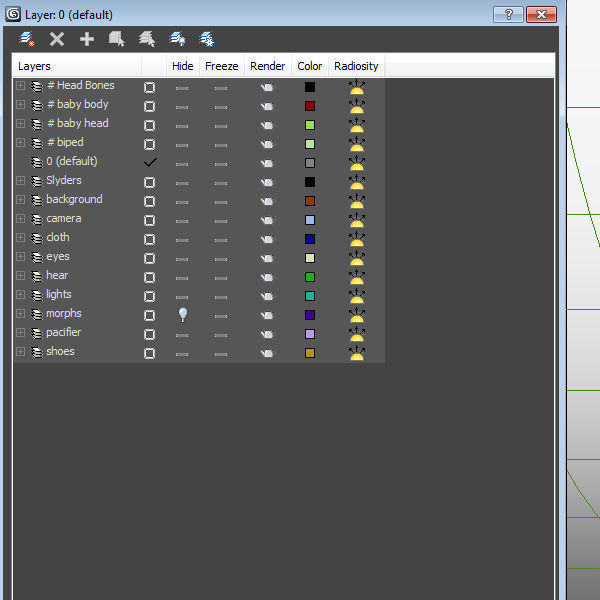Click the Freeze column header

222,66
